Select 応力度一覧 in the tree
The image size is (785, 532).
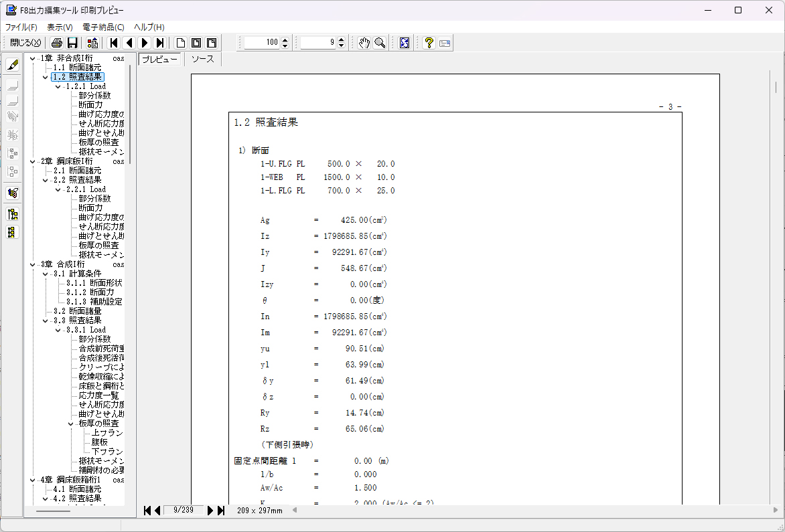coord(98,395)
